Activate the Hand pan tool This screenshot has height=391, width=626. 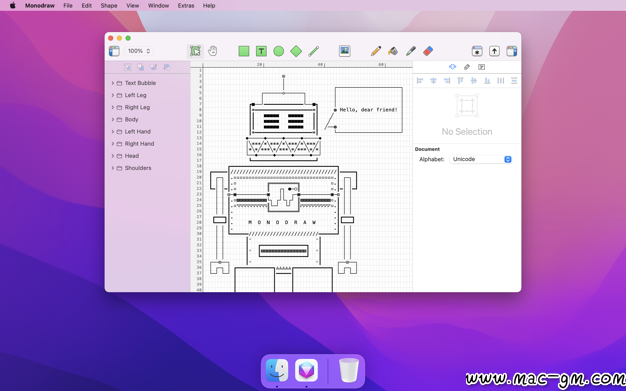(213, 51)
